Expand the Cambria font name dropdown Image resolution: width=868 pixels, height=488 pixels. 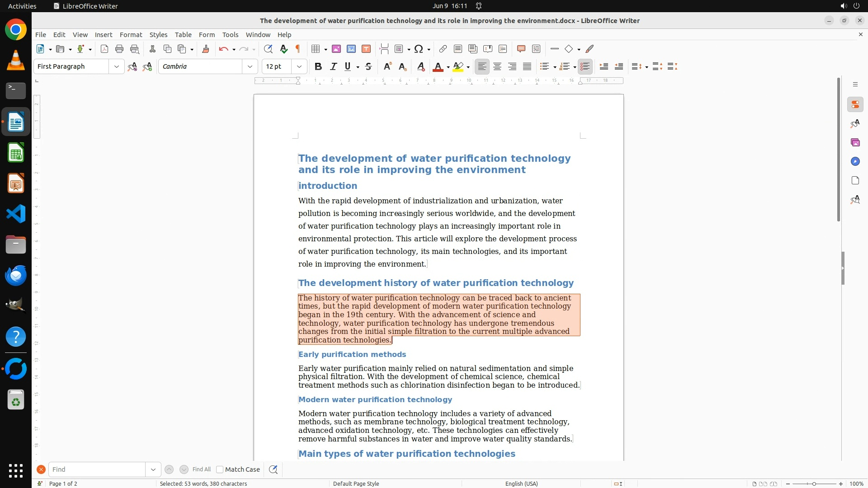tap(250, 66)
